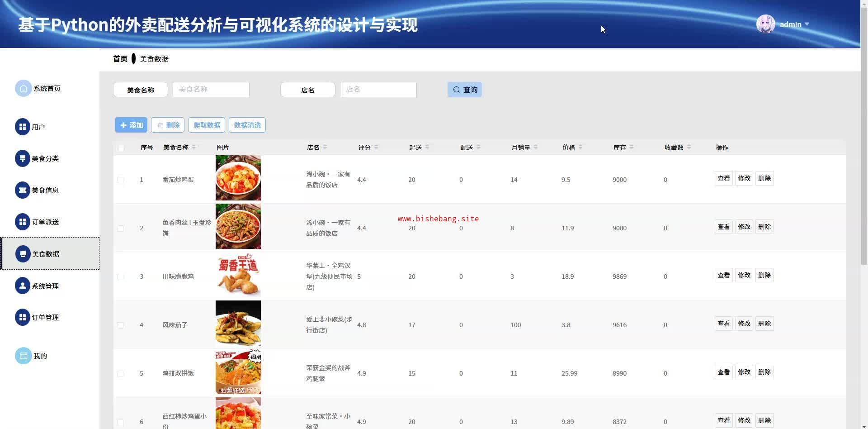This screenshot has height=429, width=868.
Task: Go to 首页 in the breadcrumb
Action: (120, 59)
